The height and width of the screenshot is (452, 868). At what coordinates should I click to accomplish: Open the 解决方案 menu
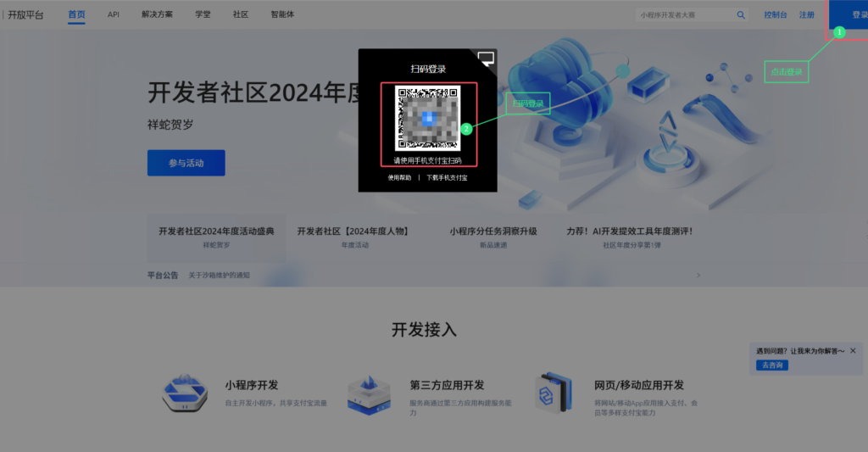pyautogui.click(x=157, y=15)
